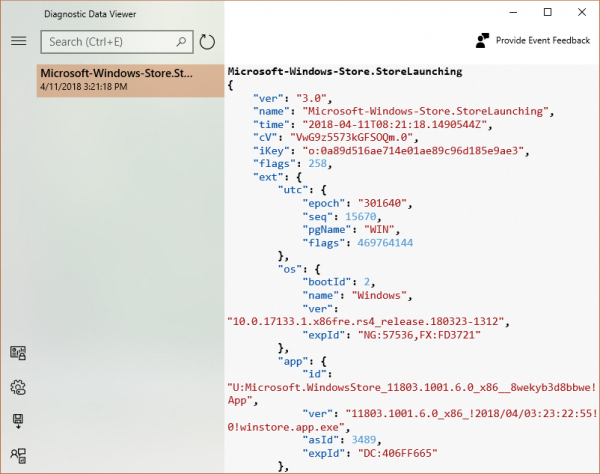Screen dimensions: 600x474
Task: Click the refresh events icon
Action: click(207, 42)
